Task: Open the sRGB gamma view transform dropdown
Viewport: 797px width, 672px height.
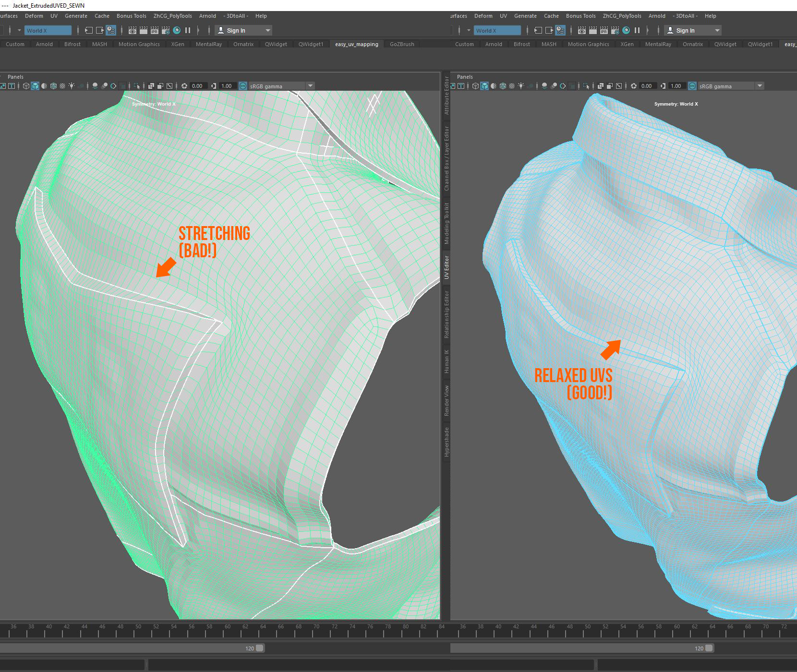Action: (310, 86)
